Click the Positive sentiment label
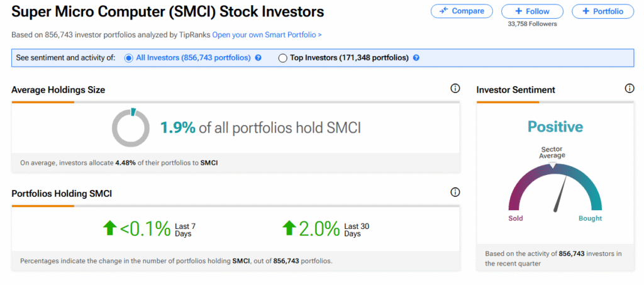Screen dimensions: 644x285 pos(555,127)
